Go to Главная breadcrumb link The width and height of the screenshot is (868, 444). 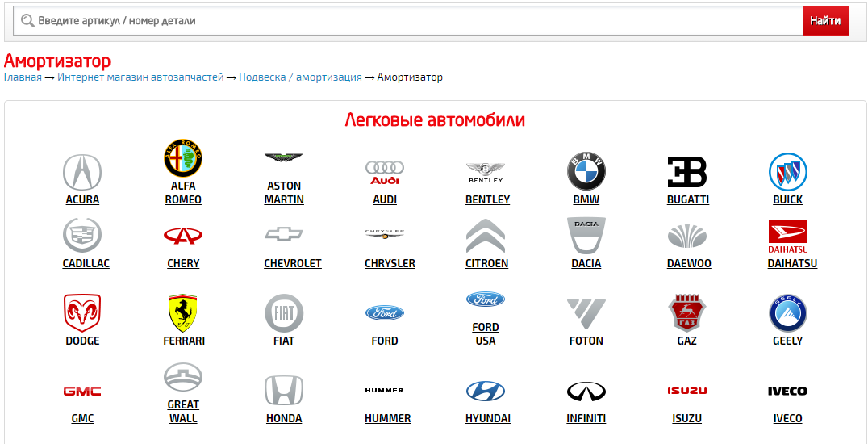coord(23,77)
